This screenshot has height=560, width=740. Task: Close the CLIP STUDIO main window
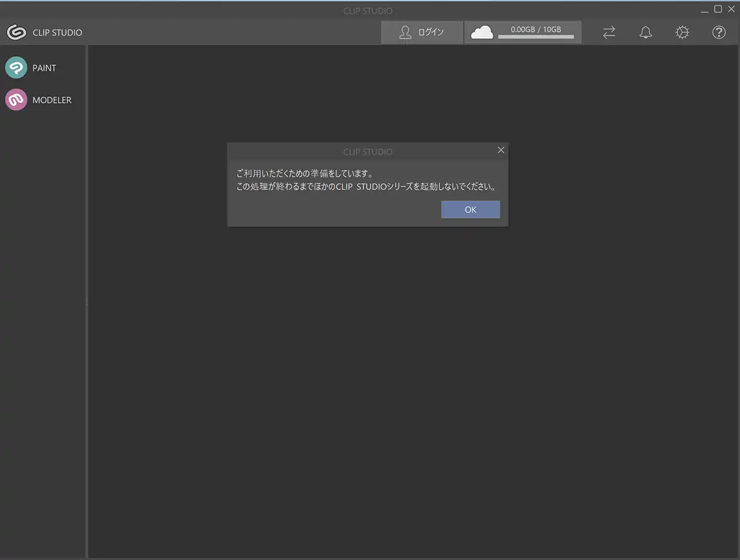click(x=731, y=9)
